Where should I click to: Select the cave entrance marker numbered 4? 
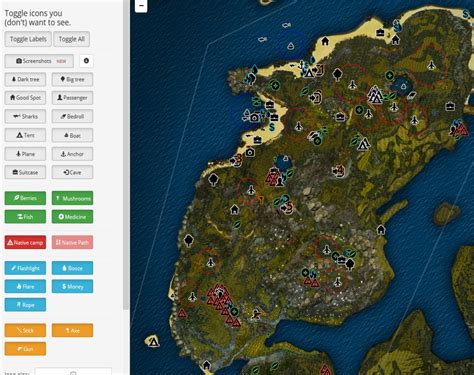338,171
